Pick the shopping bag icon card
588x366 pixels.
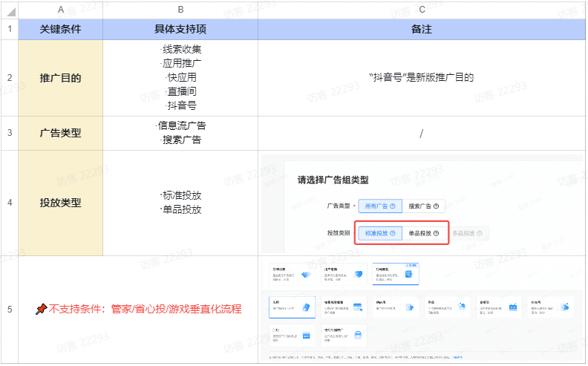click(x=344, y=336)
